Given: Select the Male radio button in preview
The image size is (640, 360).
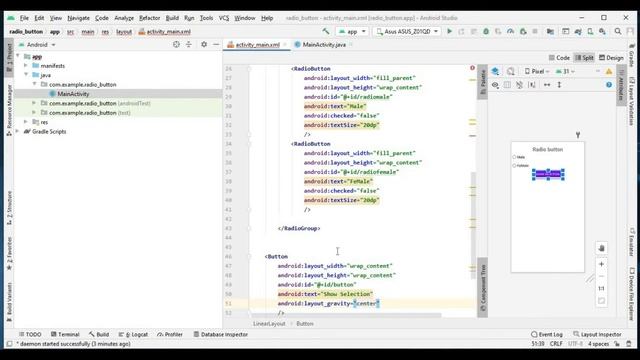Looking at the screenshot, I should [x=519, y=157].
